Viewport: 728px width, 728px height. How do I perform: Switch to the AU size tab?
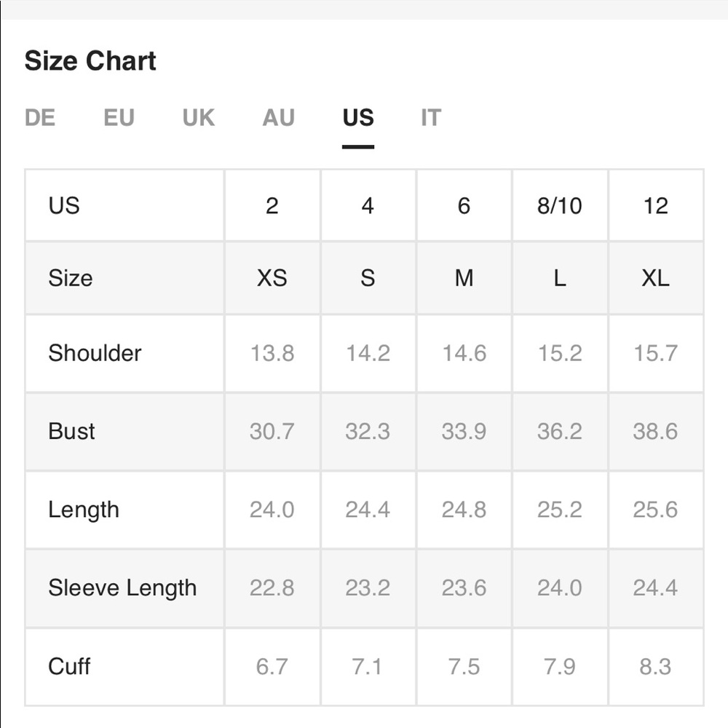(x=279, y=117)
